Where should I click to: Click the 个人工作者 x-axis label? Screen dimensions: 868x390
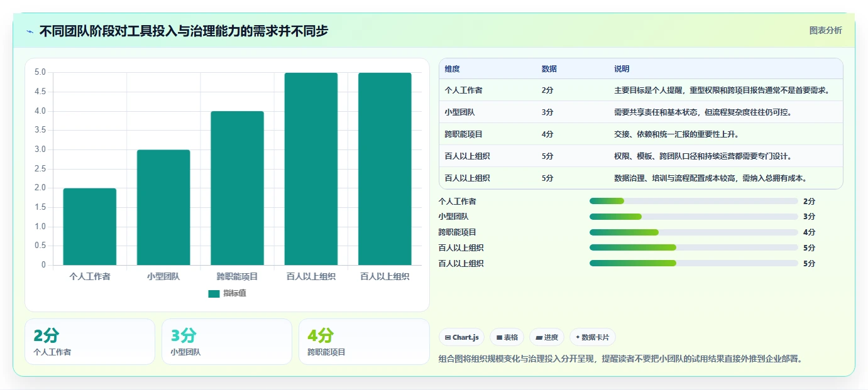coord(90,276)
